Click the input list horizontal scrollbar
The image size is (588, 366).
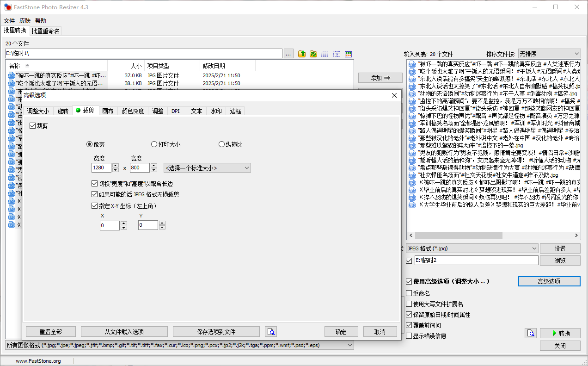pos(494,235)
